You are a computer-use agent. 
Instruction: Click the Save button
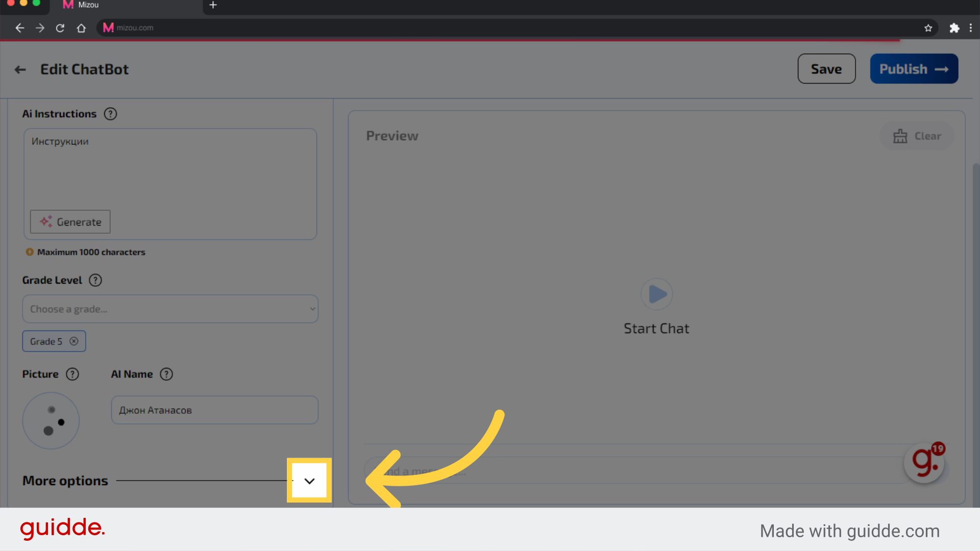tap(826, 68)
